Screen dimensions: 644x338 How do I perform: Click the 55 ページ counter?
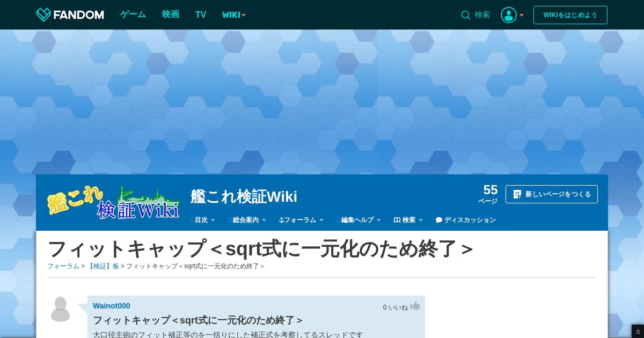488,194
